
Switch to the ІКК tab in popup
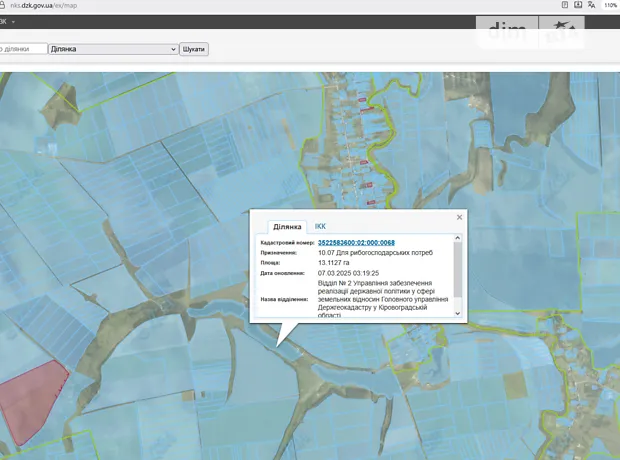click(320, 227)
